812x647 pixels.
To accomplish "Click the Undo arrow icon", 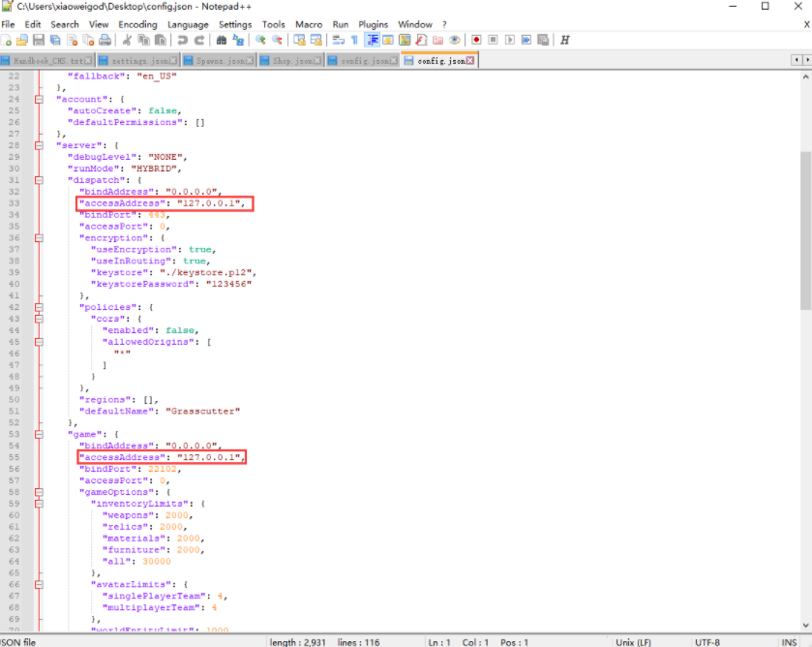I will (x=182, y=40).
